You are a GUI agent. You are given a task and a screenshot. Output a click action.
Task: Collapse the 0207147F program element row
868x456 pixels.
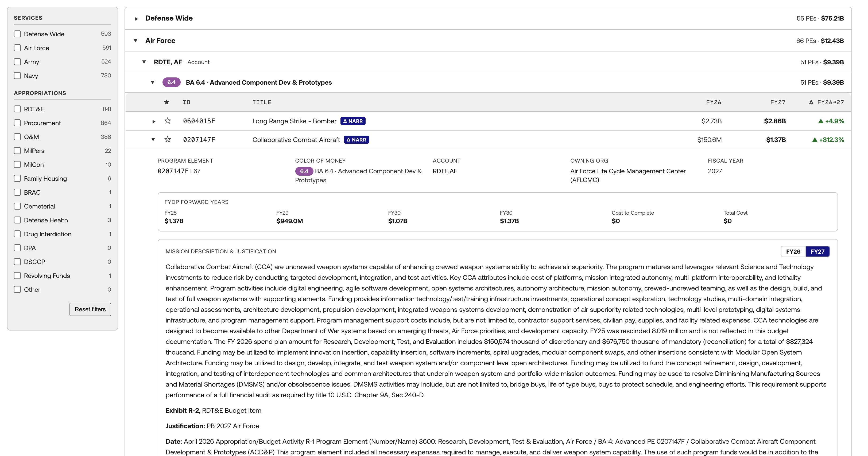[x=153, y=140]
